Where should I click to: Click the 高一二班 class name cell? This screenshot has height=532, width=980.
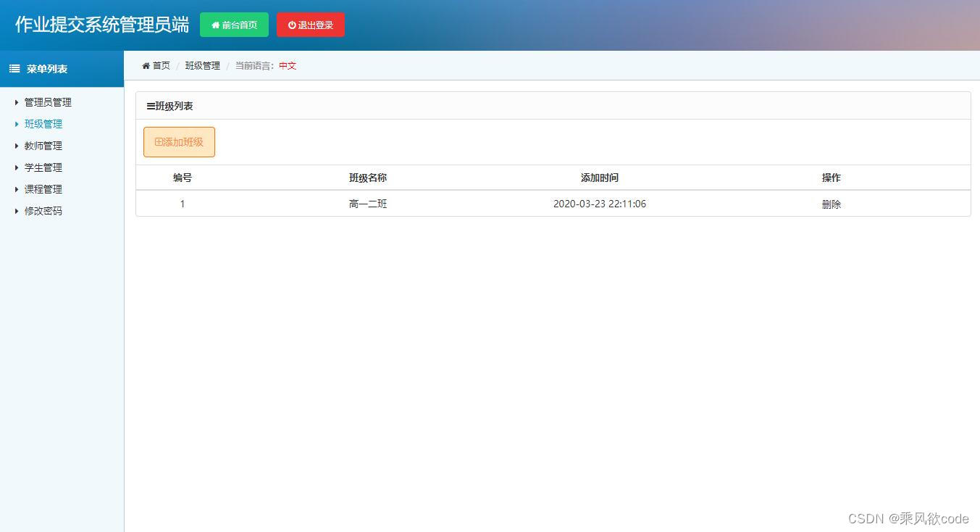[368, 204]
